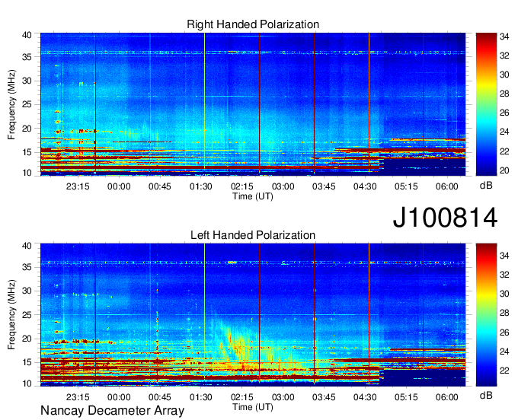Image resolution: width=518 pixels, height=420 pixels.
Task: Click the 34 dB value on the top colorbar
Action: pyautogui.click(x=504, y=37)
